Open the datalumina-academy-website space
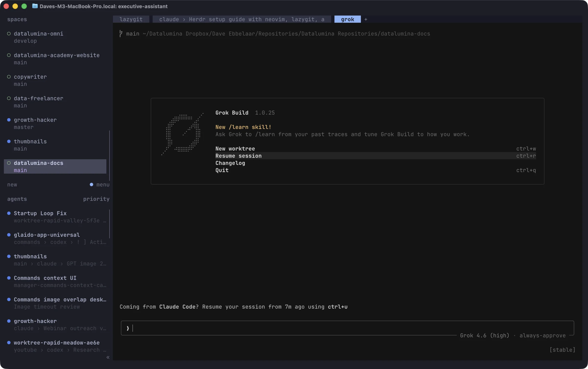Image resolution: width=588 pixels, height=369 pixels. pyautogui.click(x=55, y=59)
